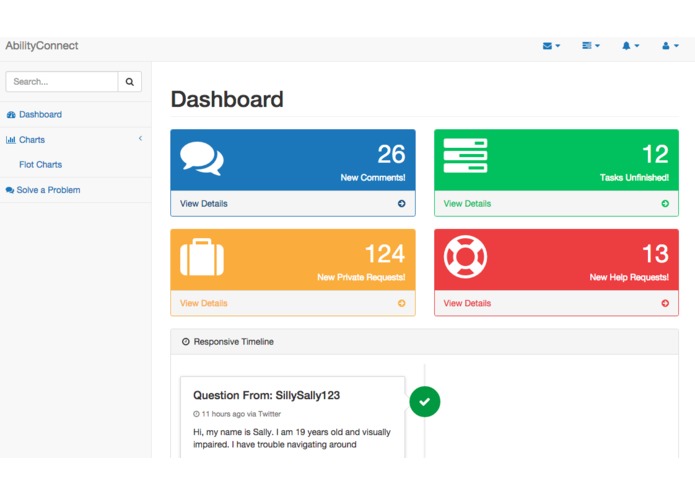Click the 12 Tasks Unfinished count
This screenshot has height=494, width=695.
[x=656, y=154]
